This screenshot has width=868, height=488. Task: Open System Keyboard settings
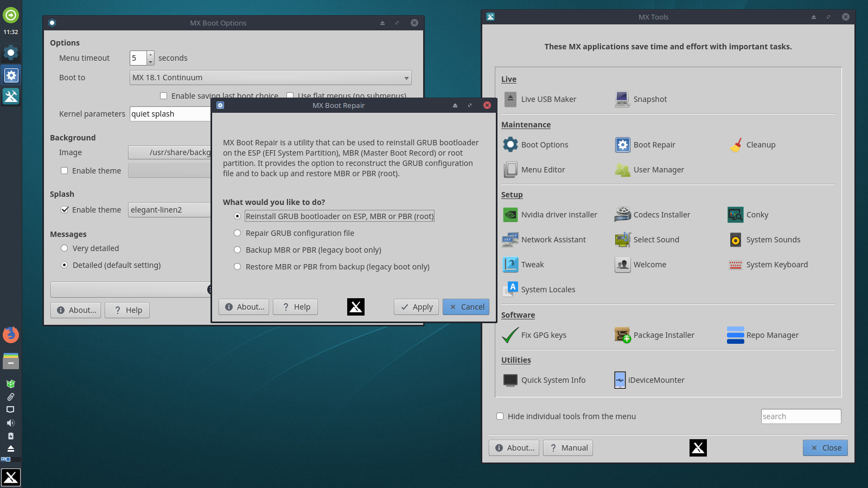[768, 265]
